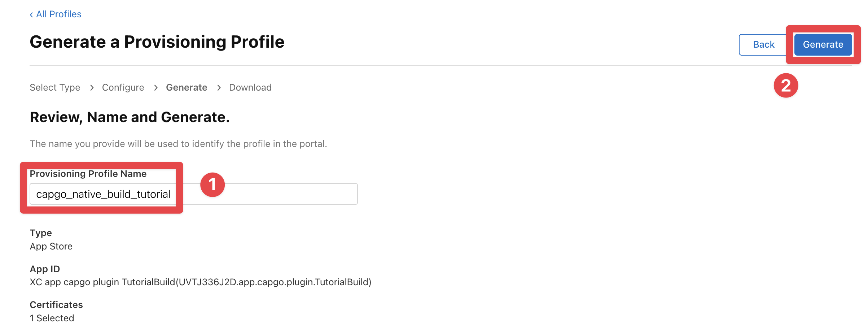
Task: Click the Provisioning Profile Name label
Action: coord(88,174)
